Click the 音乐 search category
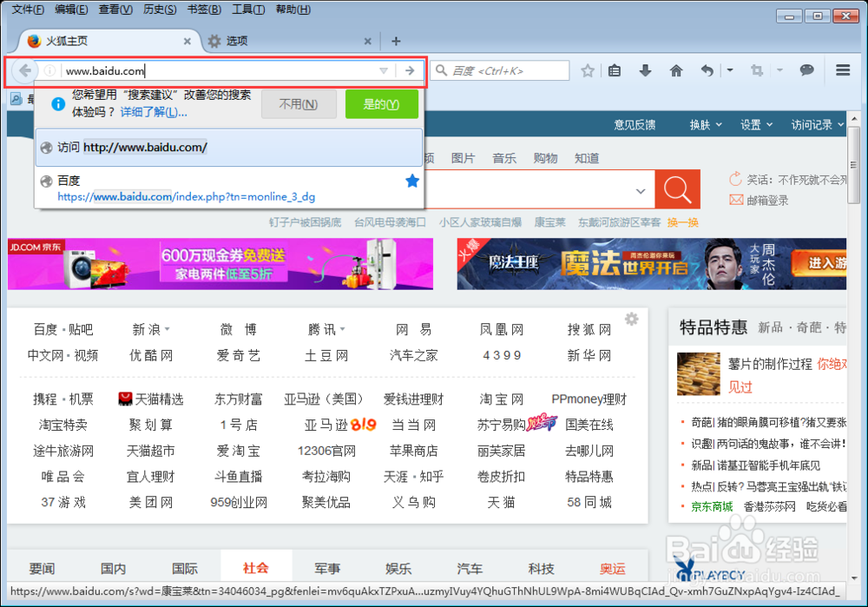Image resolution: width=868 pixels, height=607 pixels. [x=504, y=158]
